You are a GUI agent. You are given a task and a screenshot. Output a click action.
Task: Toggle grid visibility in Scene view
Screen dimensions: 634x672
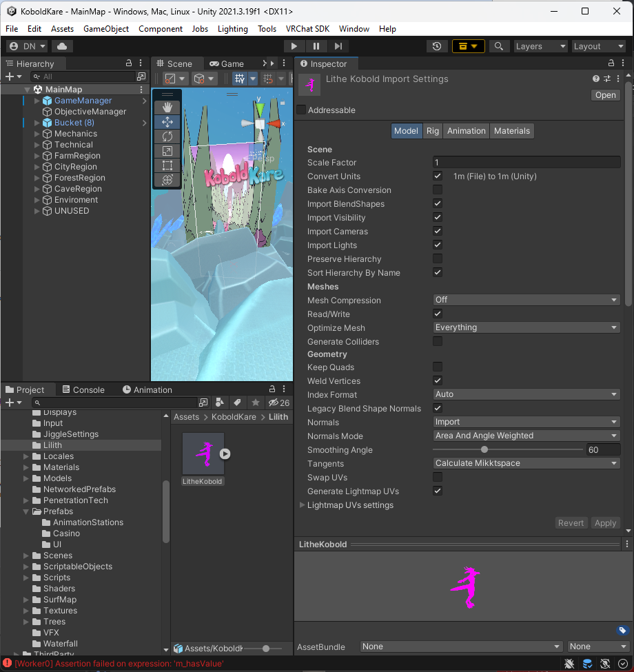click(240, 79)
